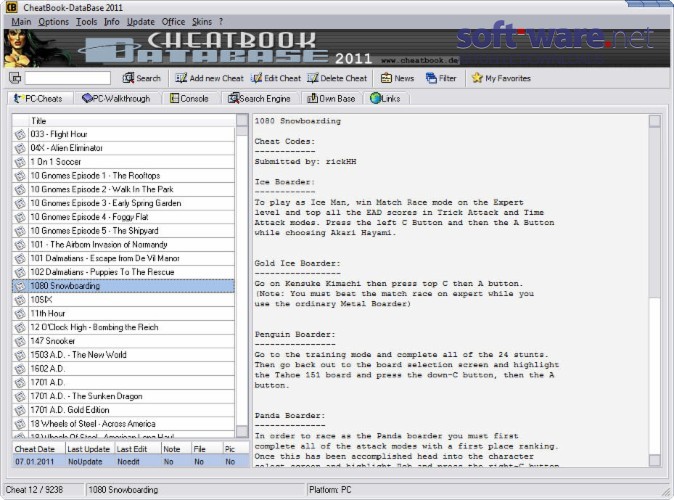Open the Own Base tab
Image resolution: width=674 pixels, height=500 pixels.
coord(331,98)
